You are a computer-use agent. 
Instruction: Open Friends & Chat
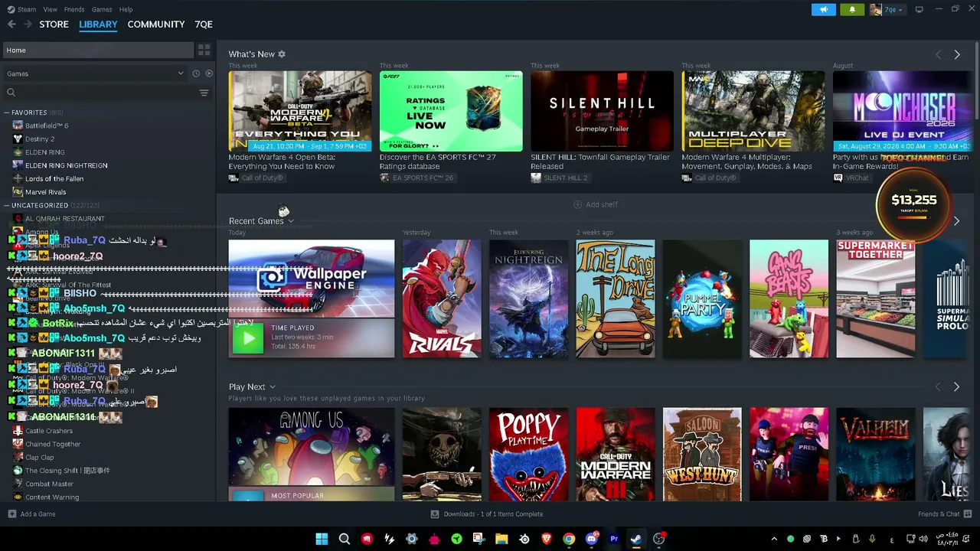tap(945, 514)
